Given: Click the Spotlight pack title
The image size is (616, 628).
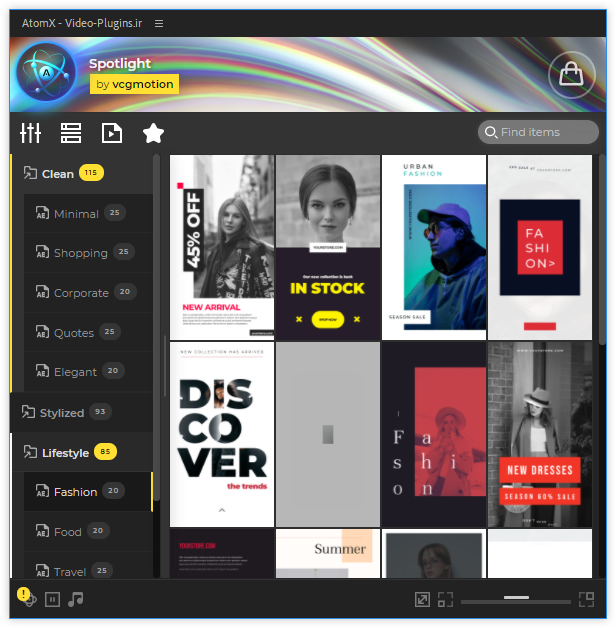Looking at the screenshot, I should pos(120,64).
